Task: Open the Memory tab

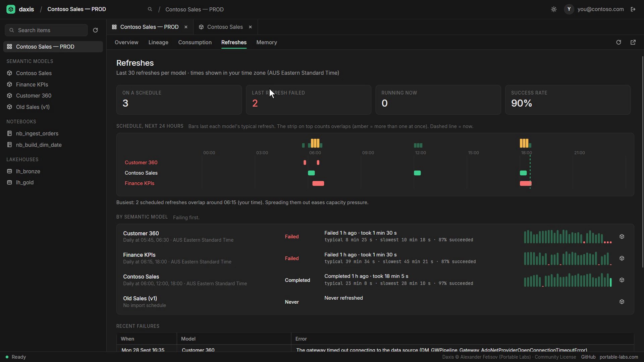Action: 267,42
